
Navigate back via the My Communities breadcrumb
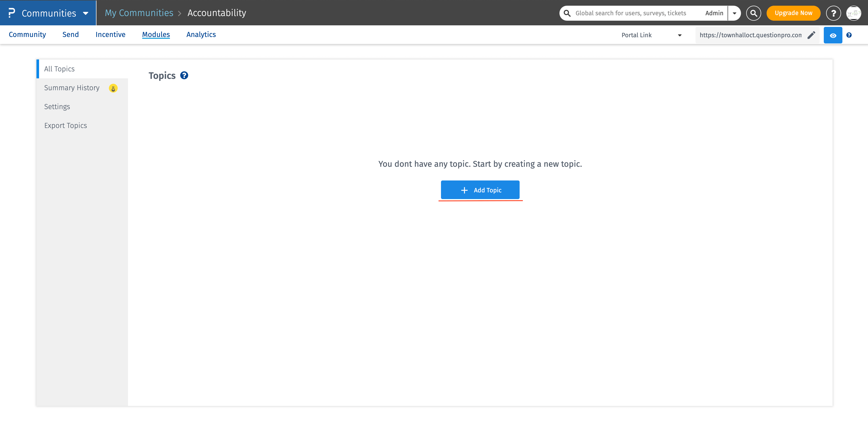[x=139, y=13]
